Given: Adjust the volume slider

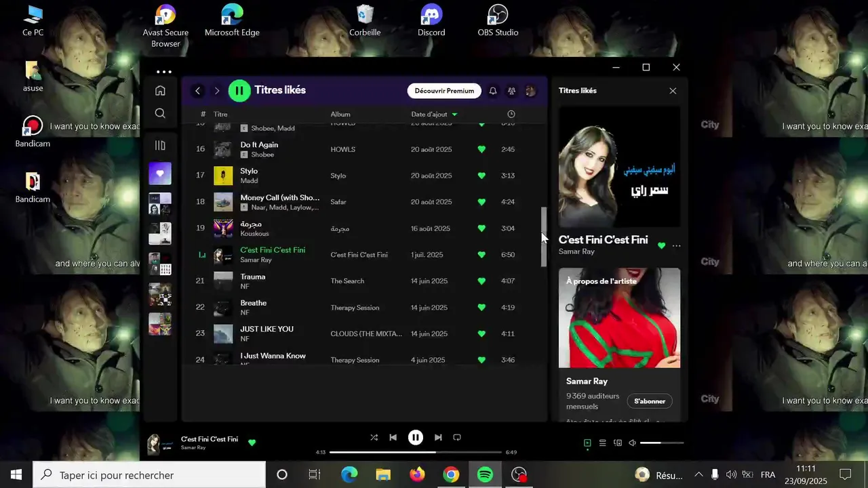Looking at the screenshot, I should 661,443.
